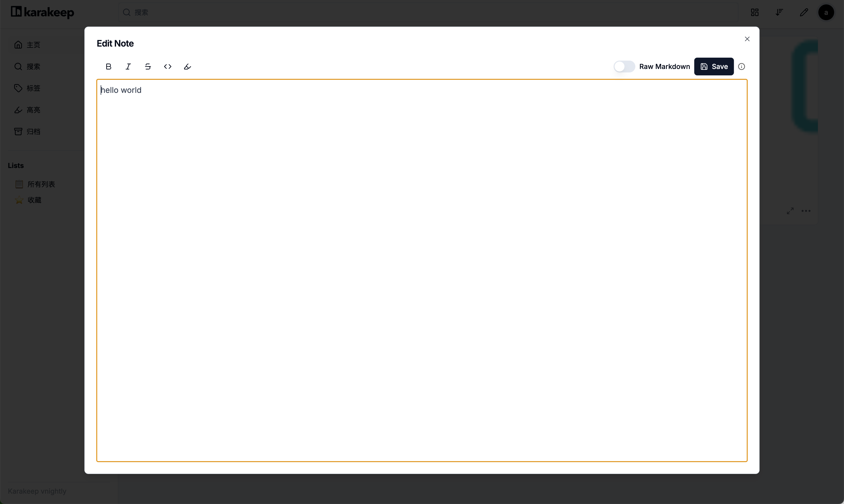Toggle bold formatting in the note toolbar
The width and height of the screenshot is (844, 504).
108,67
